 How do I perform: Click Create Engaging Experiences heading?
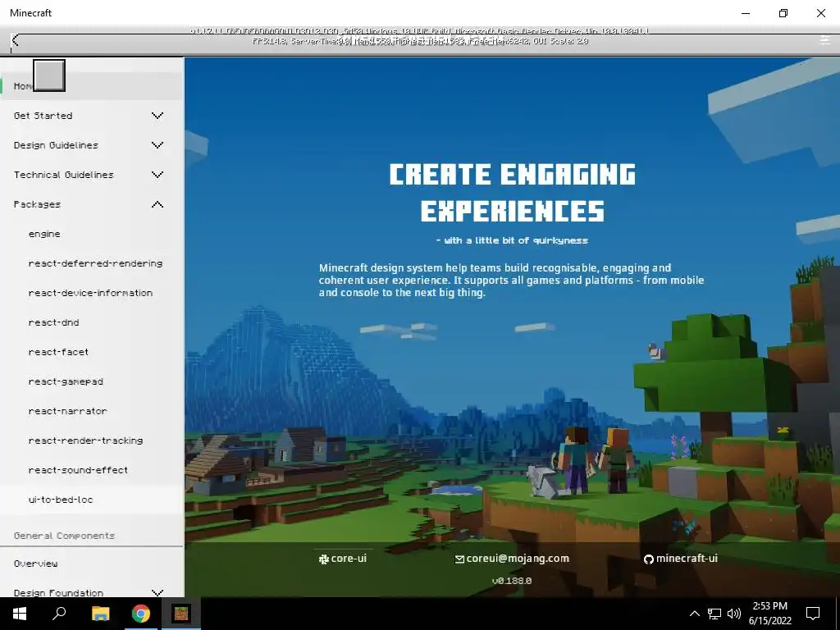pos(512,192)
